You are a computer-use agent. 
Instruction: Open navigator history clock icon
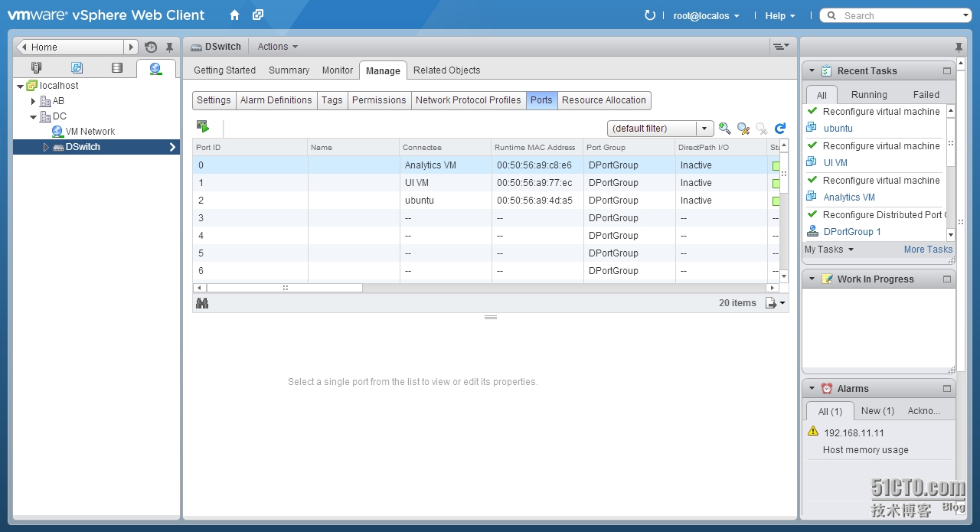click(151, 47)
